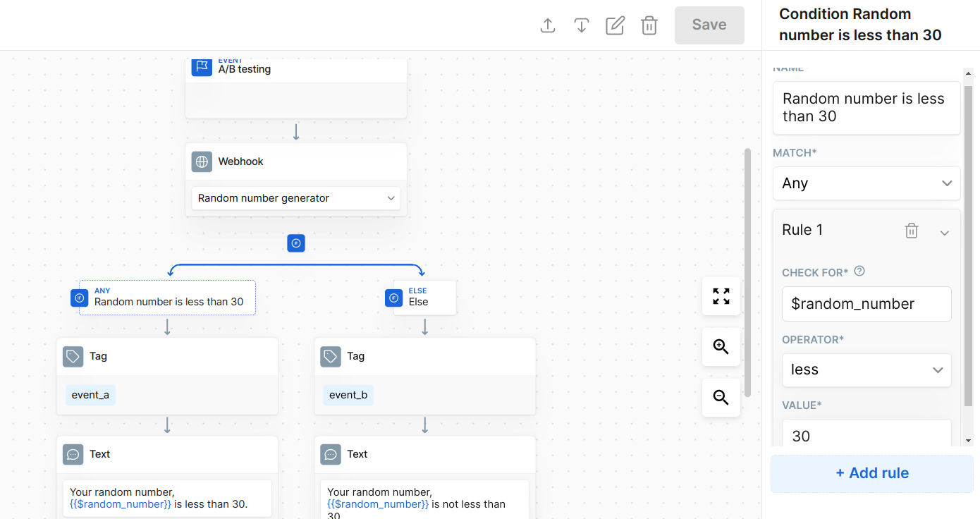The image size is (980, 519).
Task: Click the edit pencil icon in the toolbar
Action: (615, 25)
